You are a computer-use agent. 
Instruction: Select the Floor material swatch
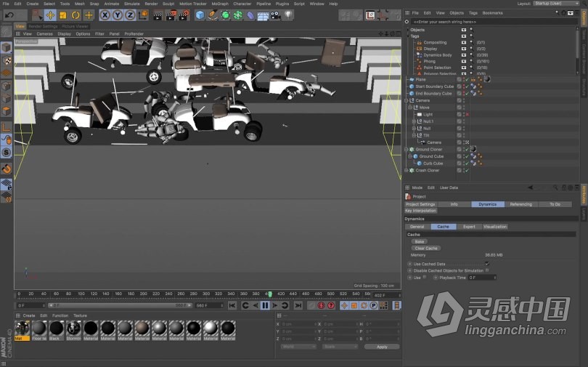[x=39, y=331]
